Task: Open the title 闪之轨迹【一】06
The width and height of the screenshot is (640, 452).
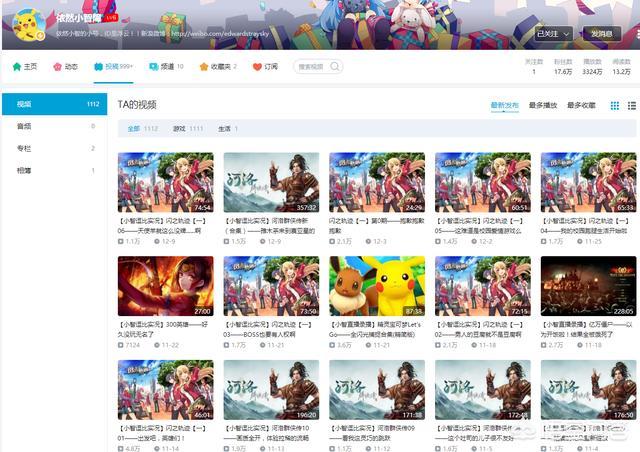Action: click(162, 226)
